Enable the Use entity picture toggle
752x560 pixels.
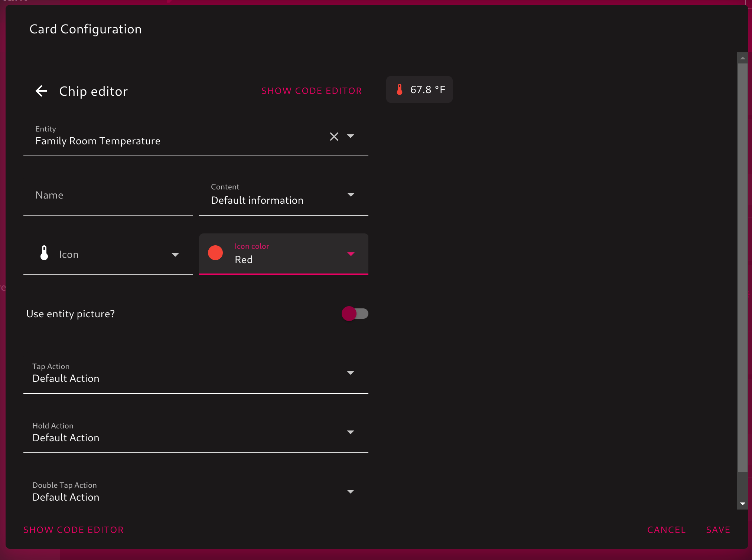coord(355,314)
